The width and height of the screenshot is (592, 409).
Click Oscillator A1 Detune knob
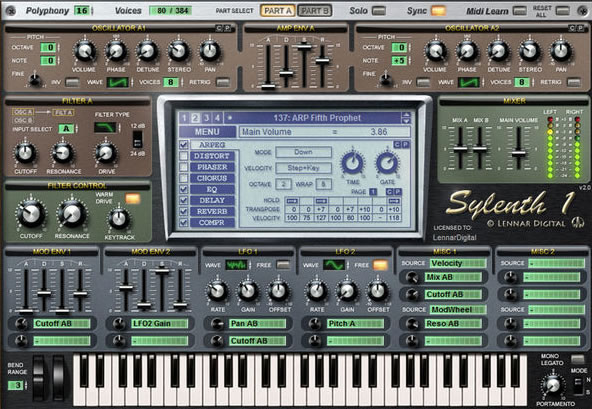(x=147, y=51)
